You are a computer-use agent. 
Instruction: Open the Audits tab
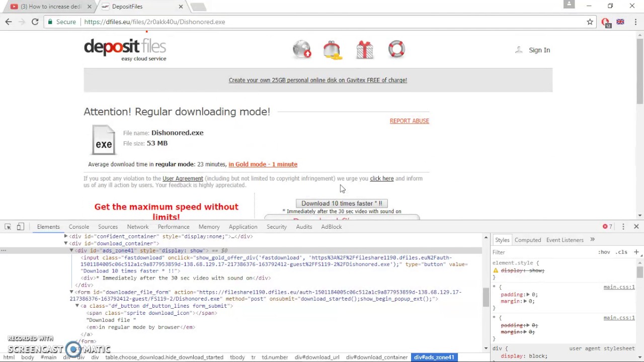coord(304,227)
